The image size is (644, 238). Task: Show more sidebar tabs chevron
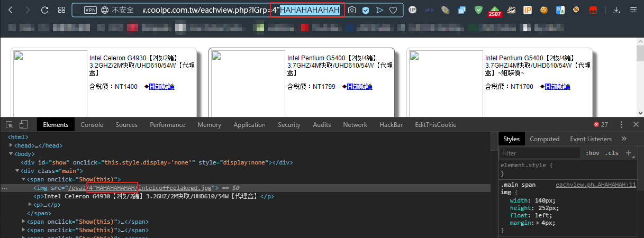tap(624, 139)
